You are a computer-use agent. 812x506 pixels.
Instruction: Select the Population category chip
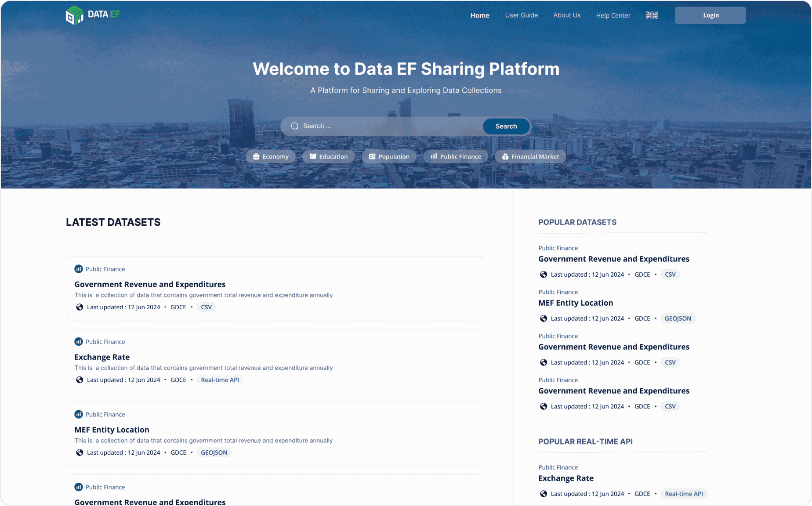(x=389, y=157)
